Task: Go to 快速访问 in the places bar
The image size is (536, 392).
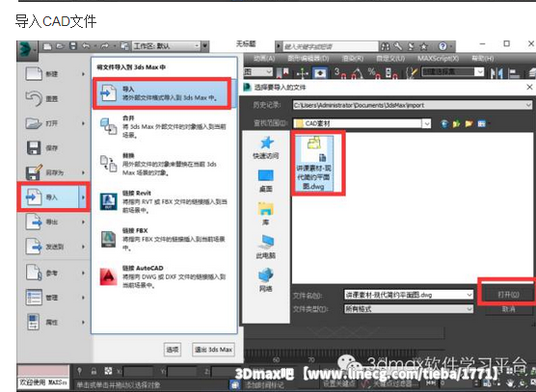Action: [x=266, y=148]
